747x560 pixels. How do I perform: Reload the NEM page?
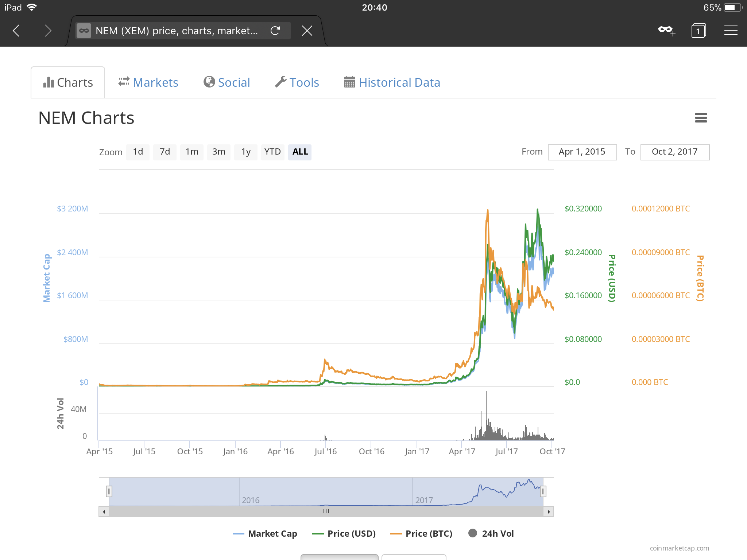click(275, 31)
